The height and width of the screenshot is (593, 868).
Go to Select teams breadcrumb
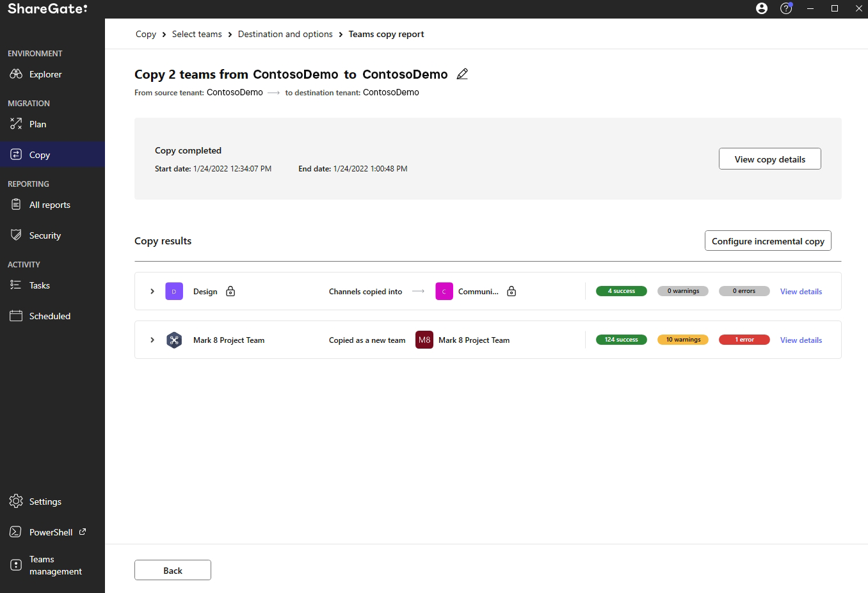point(197,34)
